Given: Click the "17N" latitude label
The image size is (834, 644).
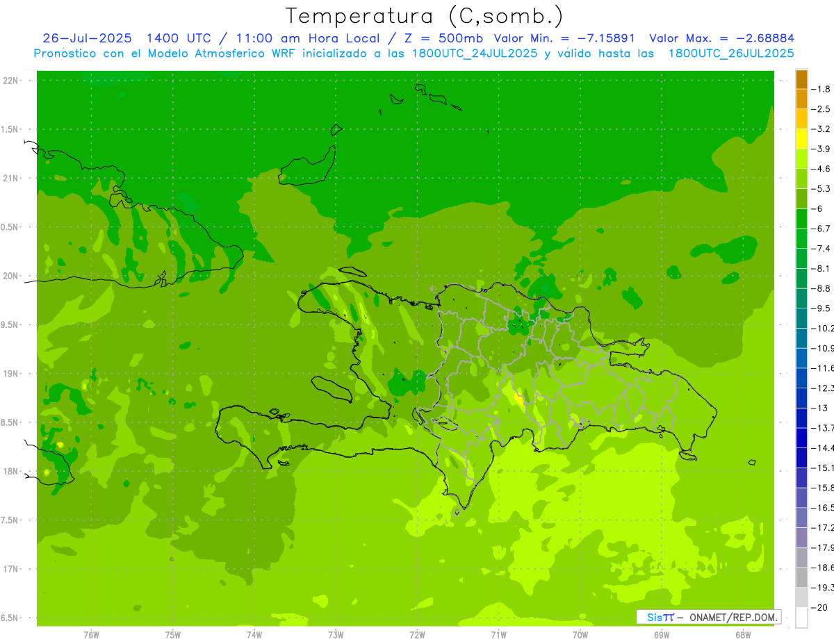Looking at the screenshot, I should (12, 569).
